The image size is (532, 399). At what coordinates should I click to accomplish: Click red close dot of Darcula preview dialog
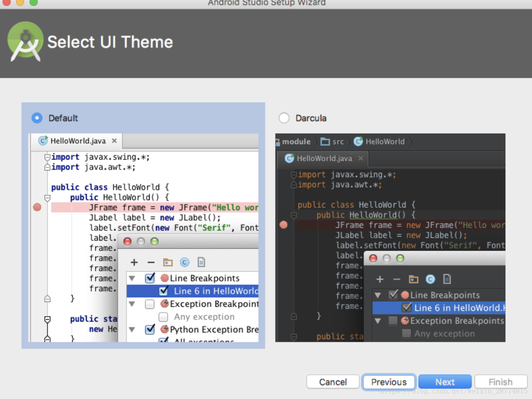373,259
